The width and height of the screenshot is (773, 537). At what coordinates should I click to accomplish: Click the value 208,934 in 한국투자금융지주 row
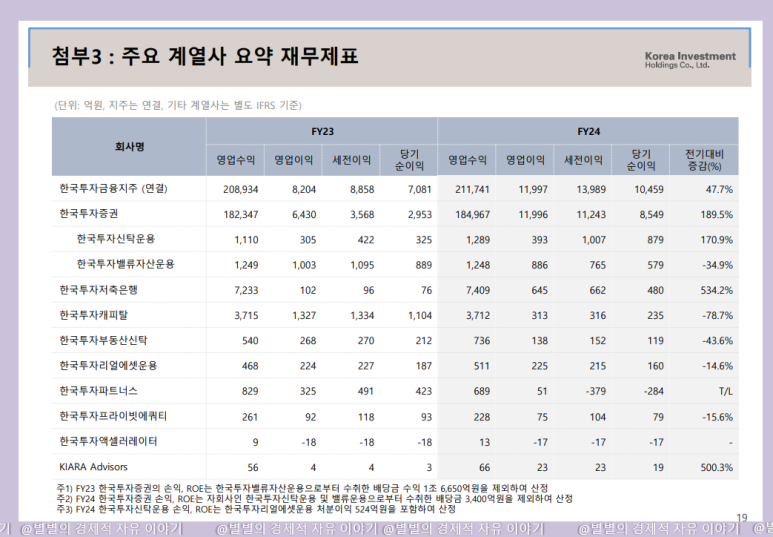tap(241, 189)
